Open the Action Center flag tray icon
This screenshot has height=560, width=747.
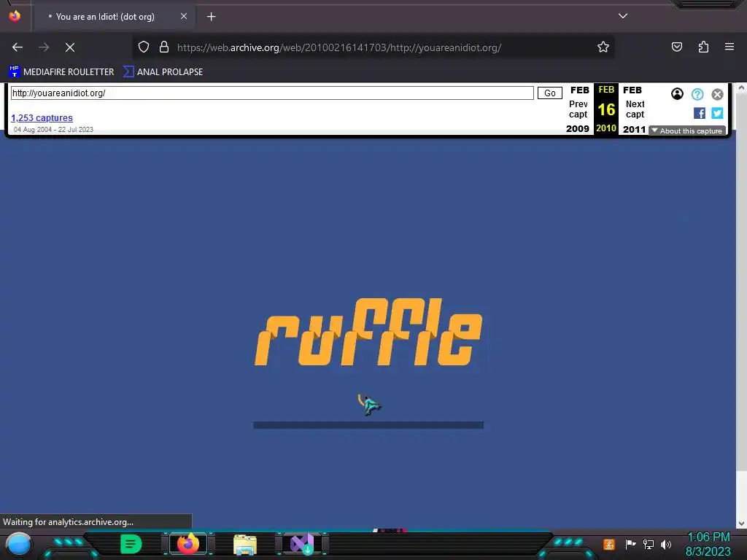tap(630, 544)
